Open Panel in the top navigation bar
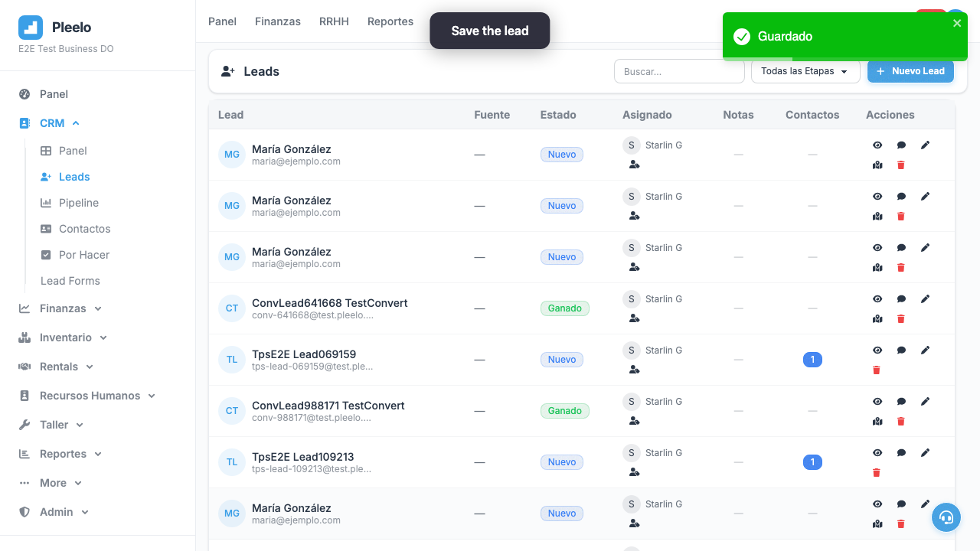Viewport: 980px width, 551px height. click(x=222, y=21)
